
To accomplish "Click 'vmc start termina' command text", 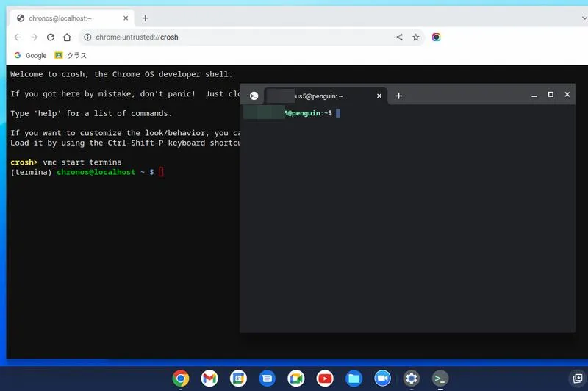I will 82,162.
